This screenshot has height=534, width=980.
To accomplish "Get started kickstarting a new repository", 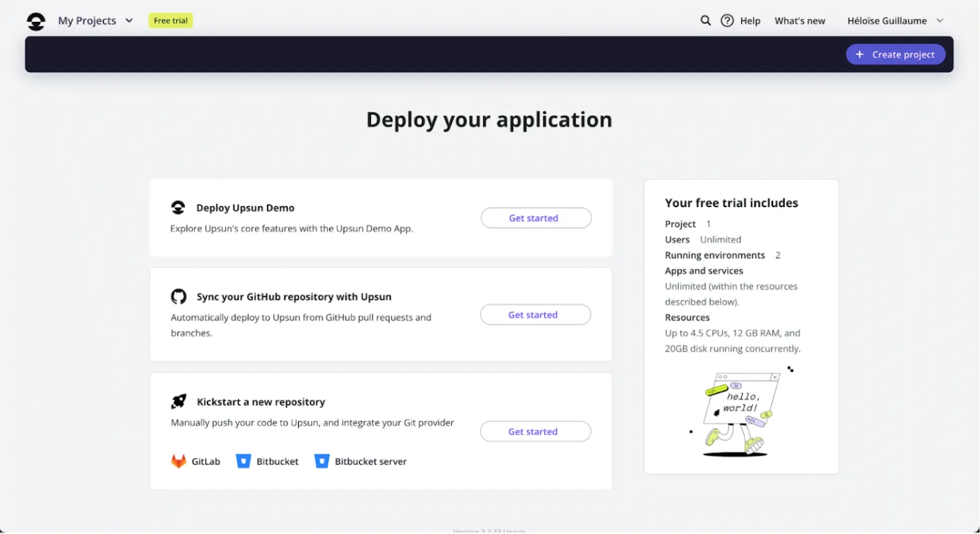I will point(536,431).
